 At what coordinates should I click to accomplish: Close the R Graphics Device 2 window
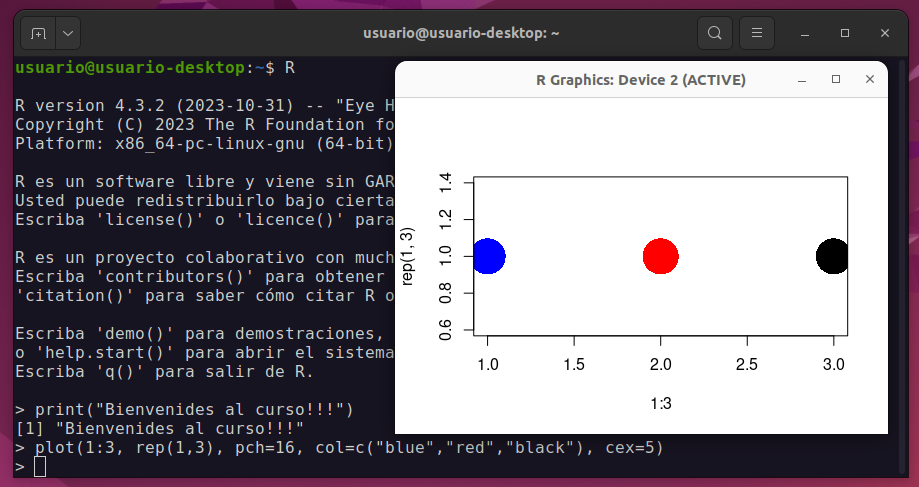(x=869, y=80)
